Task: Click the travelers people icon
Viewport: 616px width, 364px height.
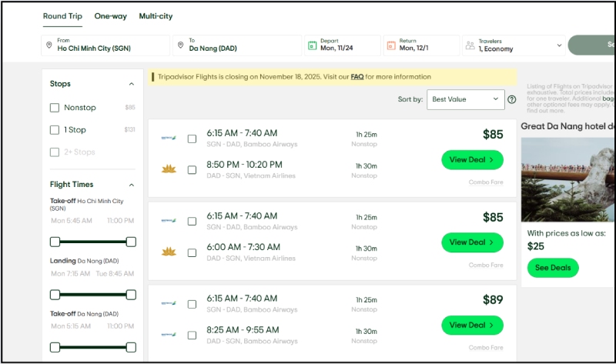Action: [470, 45]
